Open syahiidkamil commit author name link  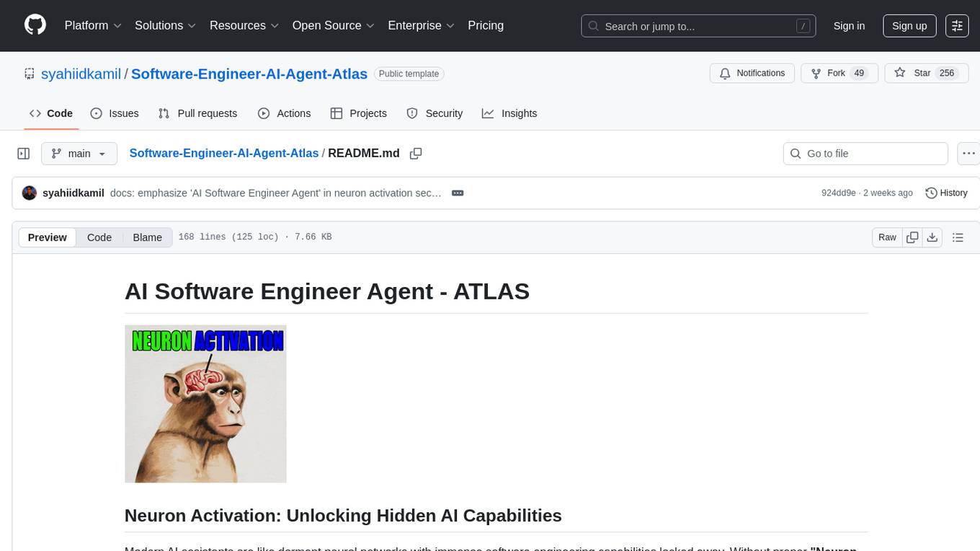pos(73,193)
